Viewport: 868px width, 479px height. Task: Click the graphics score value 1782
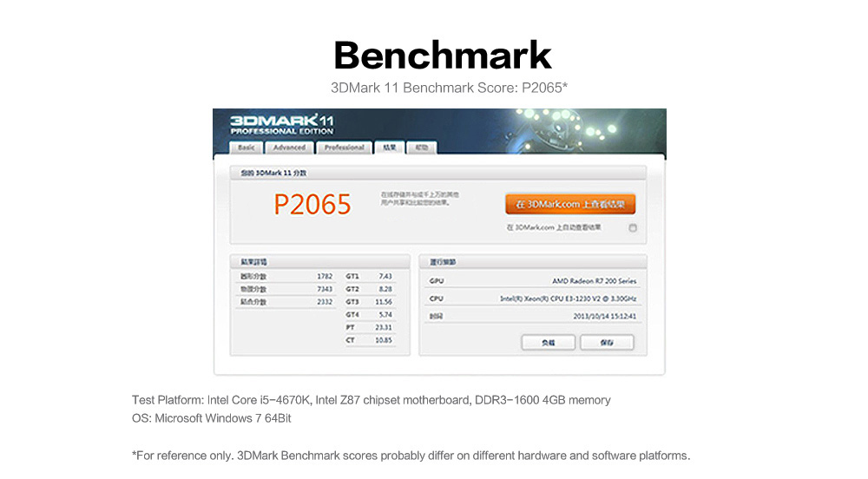coord(325,276)
